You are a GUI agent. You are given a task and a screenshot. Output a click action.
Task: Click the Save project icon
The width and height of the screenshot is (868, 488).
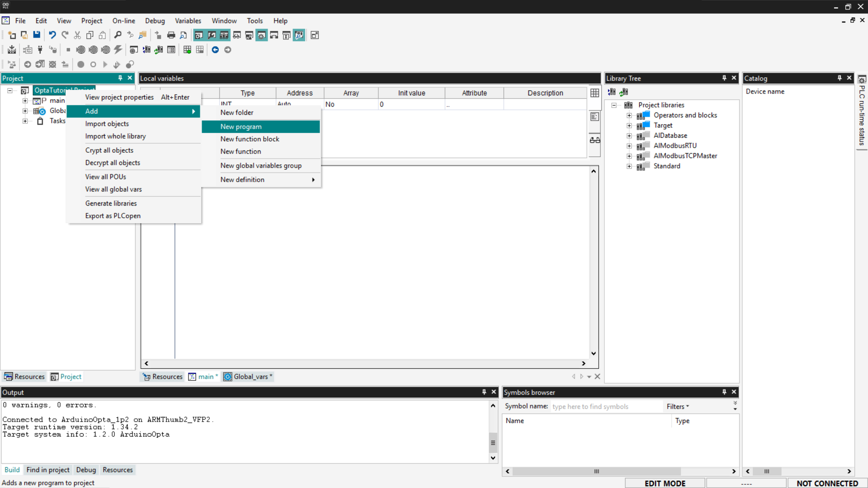[x=37, y=35]
